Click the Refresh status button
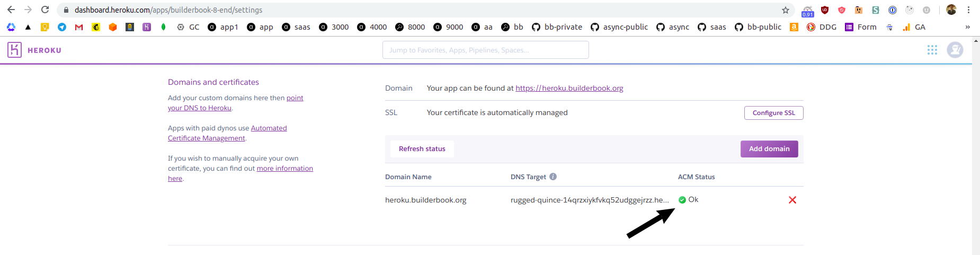Image resolution: width=980 pixels, height=255 pixels. [x=422, y=149]
